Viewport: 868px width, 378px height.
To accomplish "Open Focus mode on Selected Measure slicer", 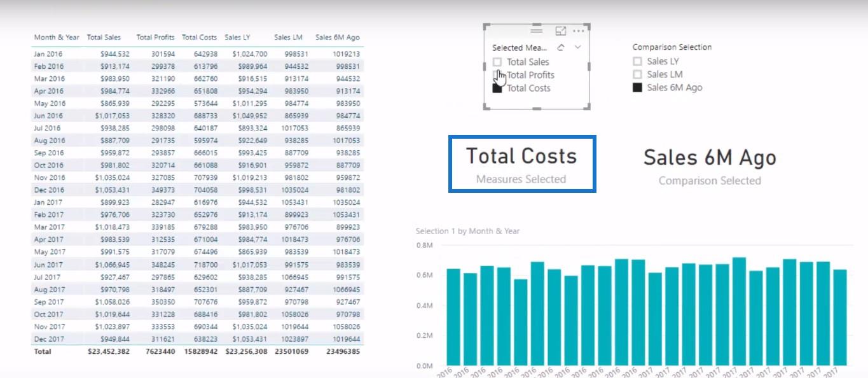I will pyautogui.click(x=560, y=31).
